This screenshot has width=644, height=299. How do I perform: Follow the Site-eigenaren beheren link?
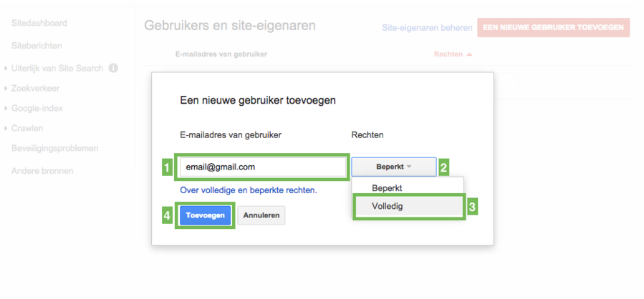tap(426, 29)
